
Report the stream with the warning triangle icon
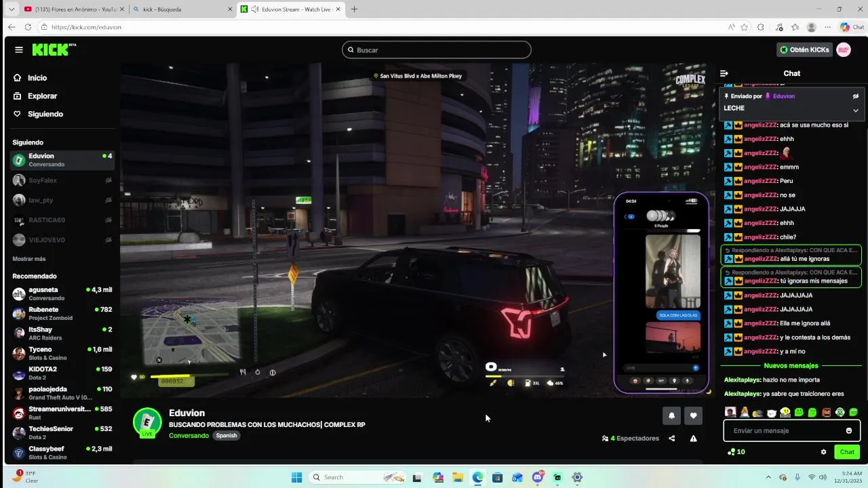[693, 439]
